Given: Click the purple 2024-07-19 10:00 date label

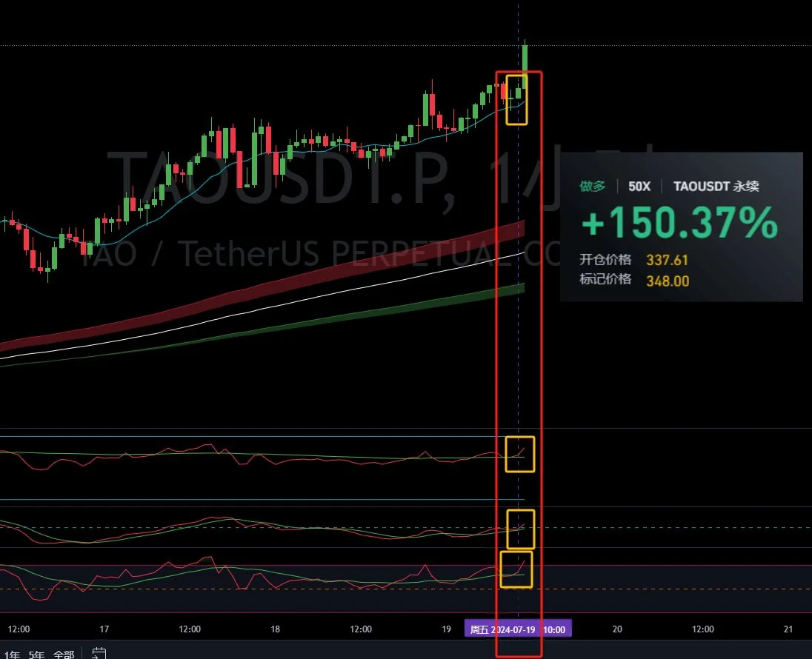Looking at the screenshot, I should pos(518,629).
